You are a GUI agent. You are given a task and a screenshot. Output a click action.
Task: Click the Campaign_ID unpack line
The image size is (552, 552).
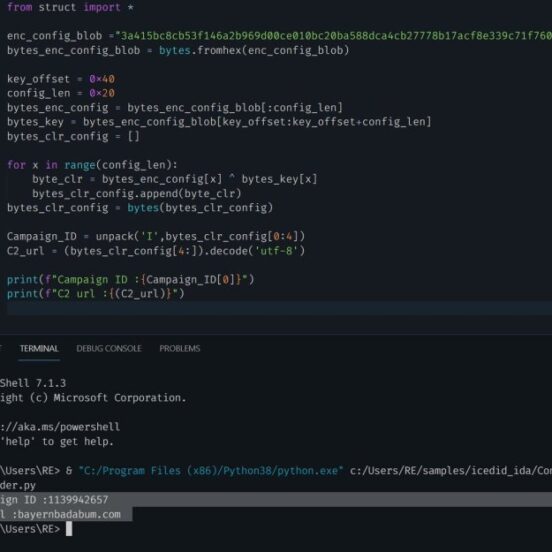pyautogui.click(x=156, y=236)
